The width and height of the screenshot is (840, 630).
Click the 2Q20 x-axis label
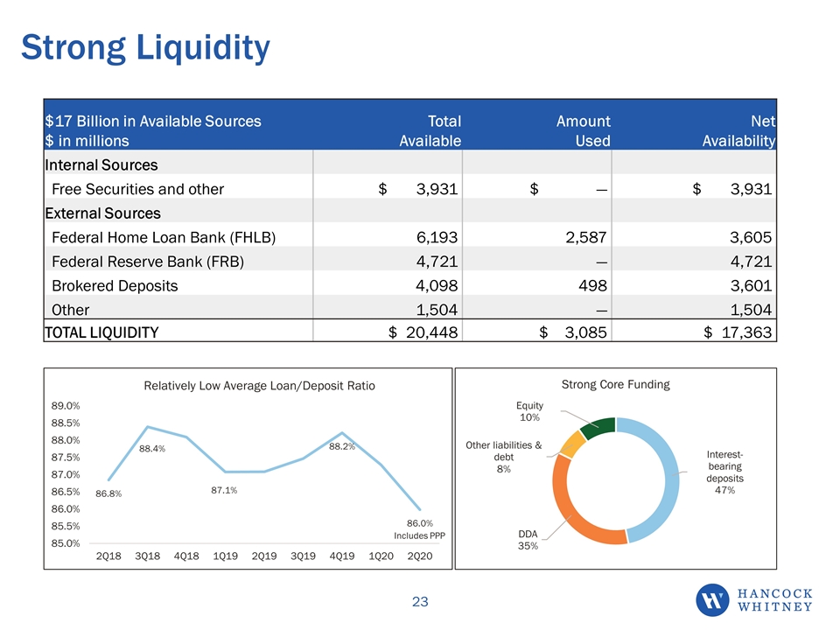tap(420, 556)
